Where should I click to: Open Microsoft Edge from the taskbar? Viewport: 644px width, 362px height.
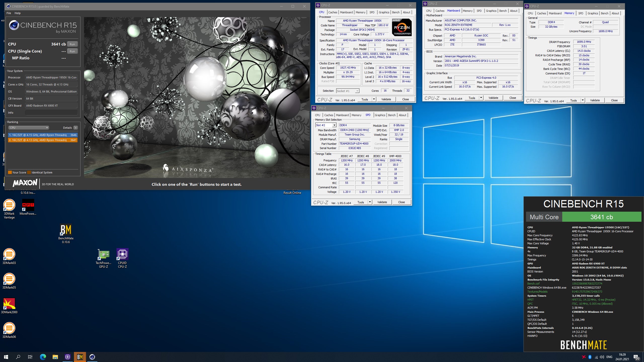pos(43,357)
